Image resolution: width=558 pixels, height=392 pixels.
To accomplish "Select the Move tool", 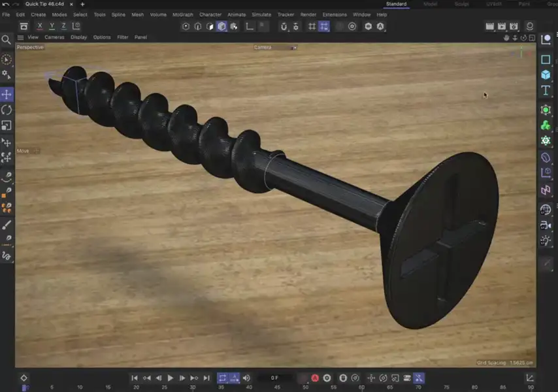I will click(7, 94).
